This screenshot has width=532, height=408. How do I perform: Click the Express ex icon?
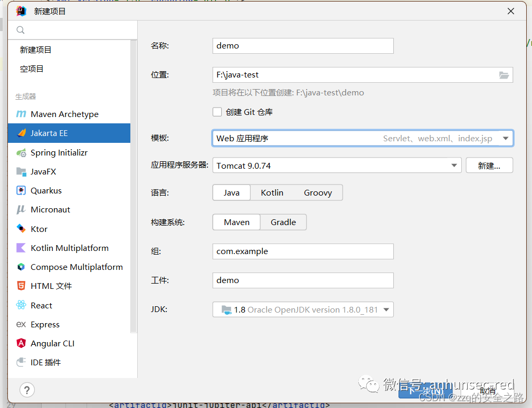(21, 324)
